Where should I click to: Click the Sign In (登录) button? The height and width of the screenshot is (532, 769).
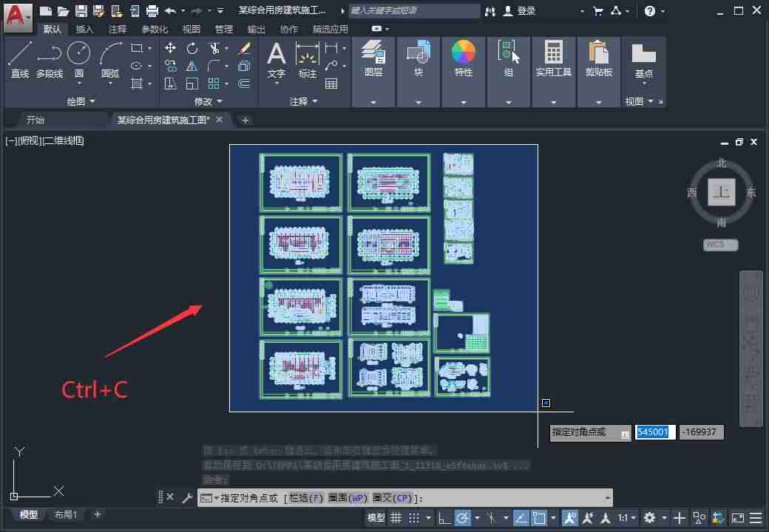point(521,11)
